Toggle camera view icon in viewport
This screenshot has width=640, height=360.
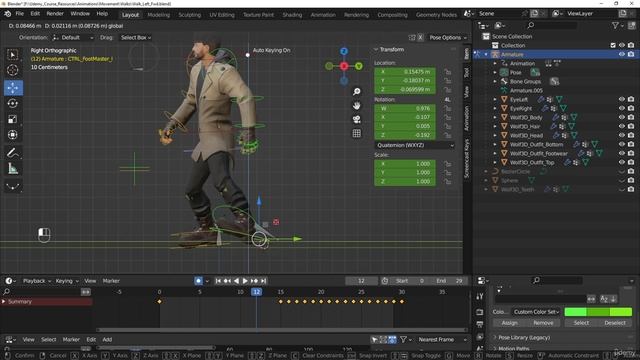point(357,119)
